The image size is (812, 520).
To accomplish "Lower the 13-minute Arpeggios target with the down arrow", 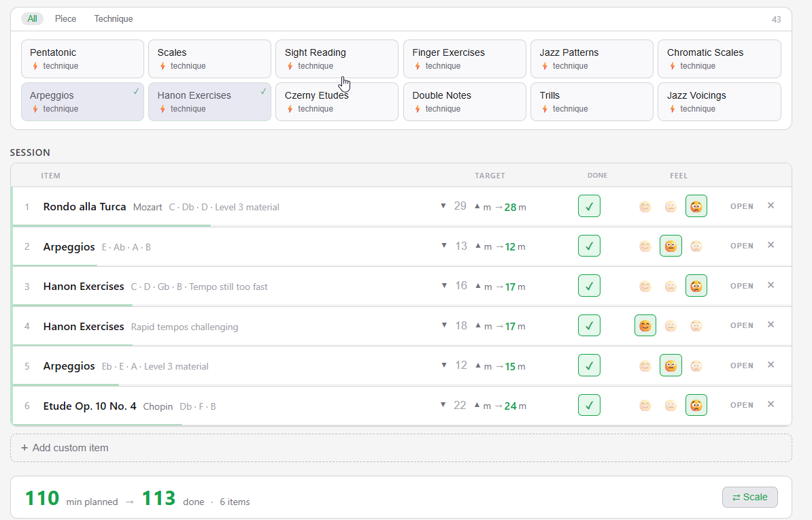I will 443,246.
